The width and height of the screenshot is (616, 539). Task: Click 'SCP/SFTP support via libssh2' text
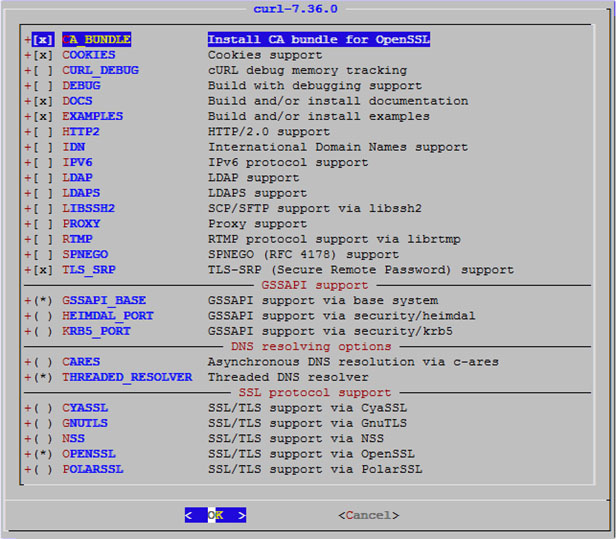[x=315, y=208]
